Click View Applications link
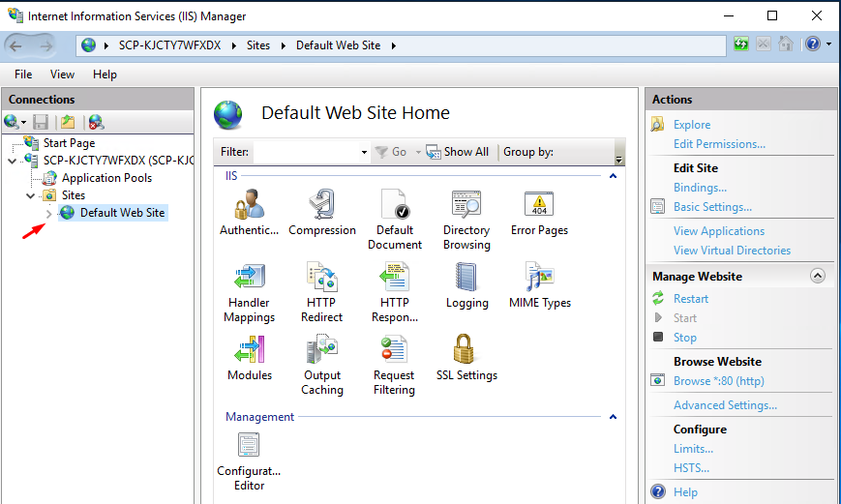The width and height of the screenshot is (841, 504). (719, 231)
